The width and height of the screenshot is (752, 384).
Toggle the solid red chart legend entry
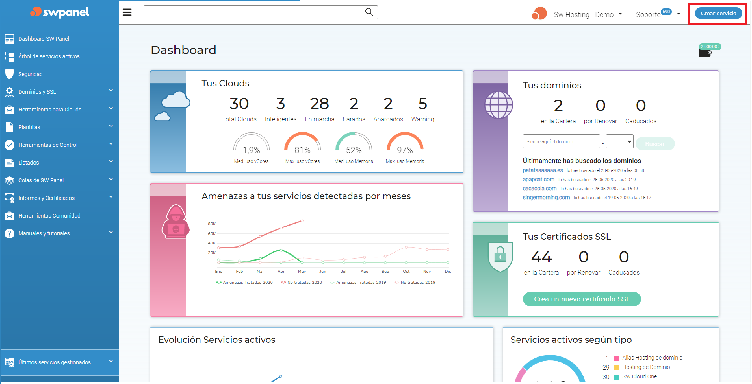[301, 283]
